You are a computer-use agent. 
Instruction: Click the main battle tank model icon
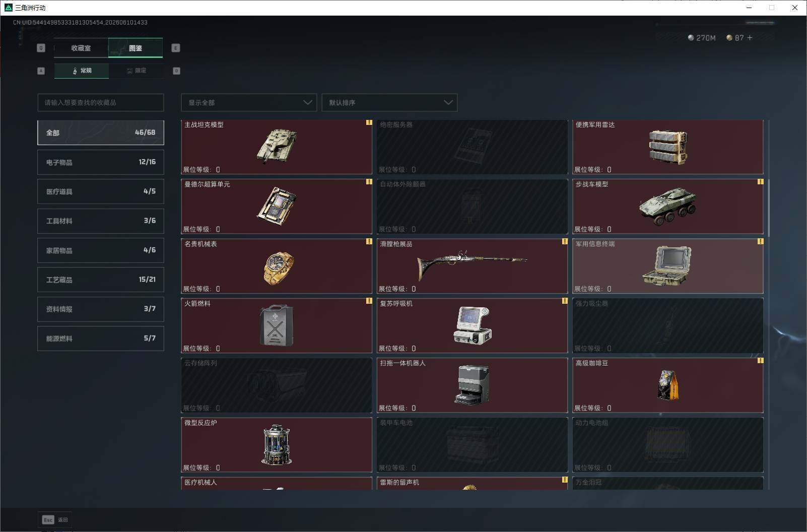277,147
